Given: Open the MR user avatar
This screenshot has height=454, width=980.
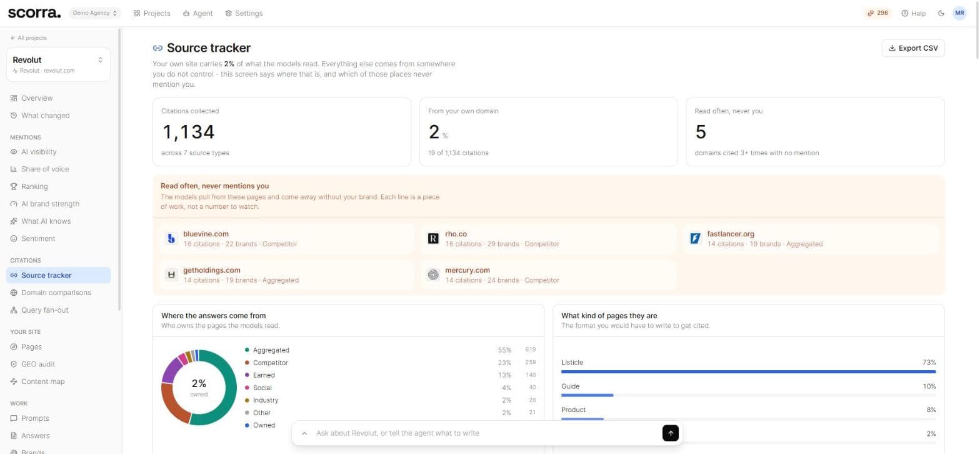Looking at the screenshot, I should tap(959, 13).
